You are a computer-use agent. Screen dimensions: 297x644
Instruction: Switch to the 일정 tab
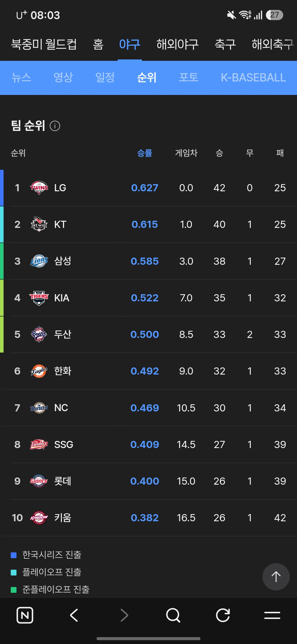105,77
